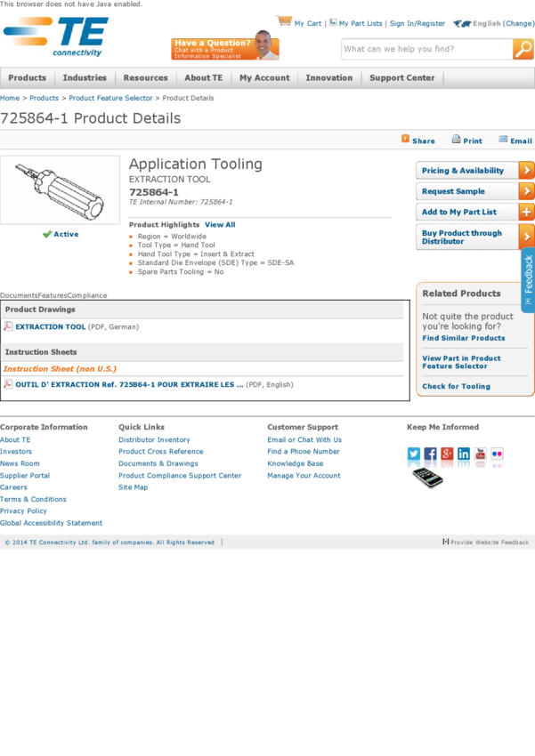This screenshot has height=756, width=535.
Task: Expand Pricing & Availability arrow button
Action: [526, 171]
